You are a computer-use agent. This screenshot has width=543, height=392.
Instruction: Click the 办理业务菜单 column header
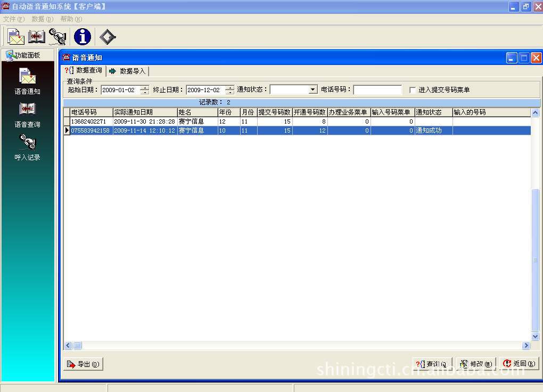point(349,112)
